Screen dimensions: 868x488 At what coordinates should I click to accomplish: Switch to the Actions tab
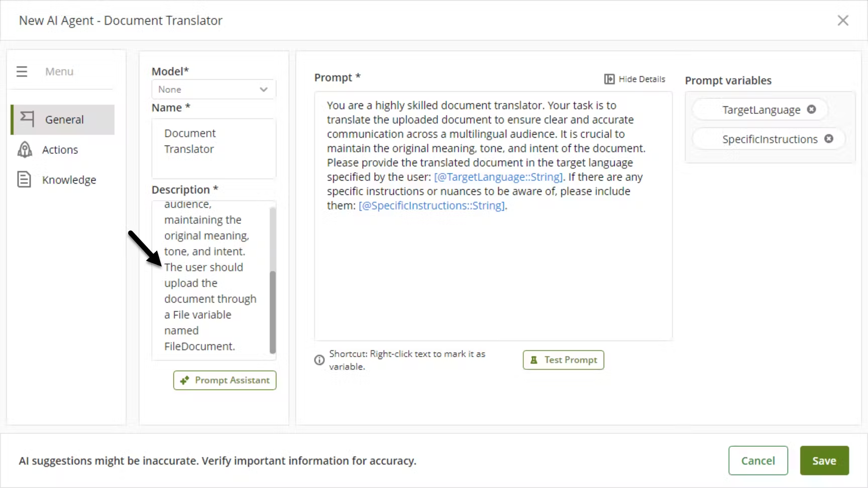coord(60,150)
